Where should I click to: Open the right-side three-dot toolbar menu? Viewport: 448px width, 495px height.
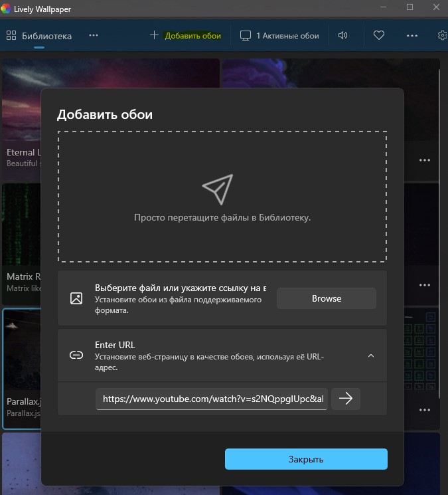point(412,36)
